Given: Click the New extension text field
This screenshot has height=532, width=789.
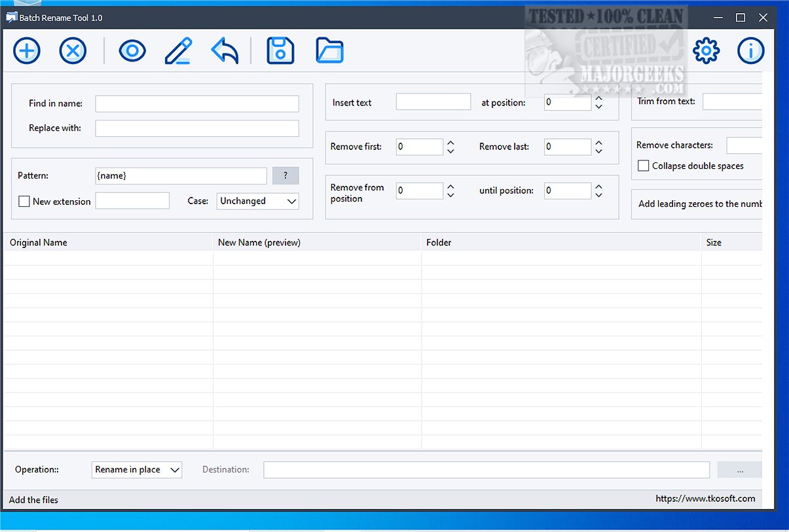Looking at the screenshot, I should (132, 201).
